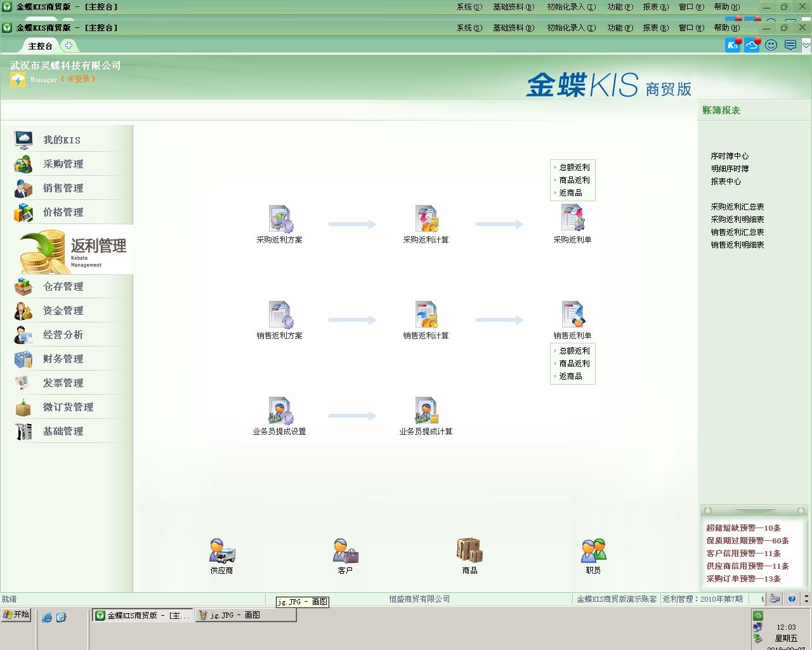Image resolution: width=812 pixels, height=650 pixels.
Task: View the 保质期过期预警—60条 alert
Action: coord(747,540)
